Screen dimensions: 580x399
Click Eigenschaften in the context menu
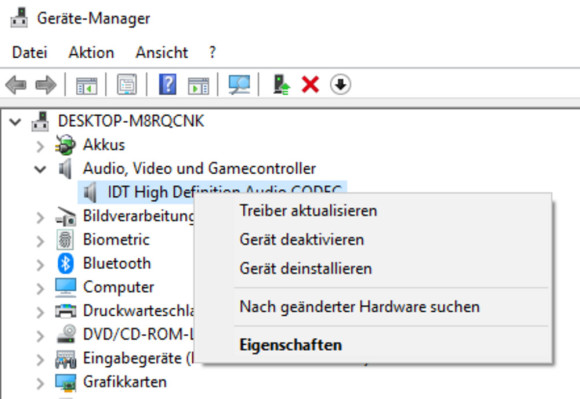click(291, 345)
